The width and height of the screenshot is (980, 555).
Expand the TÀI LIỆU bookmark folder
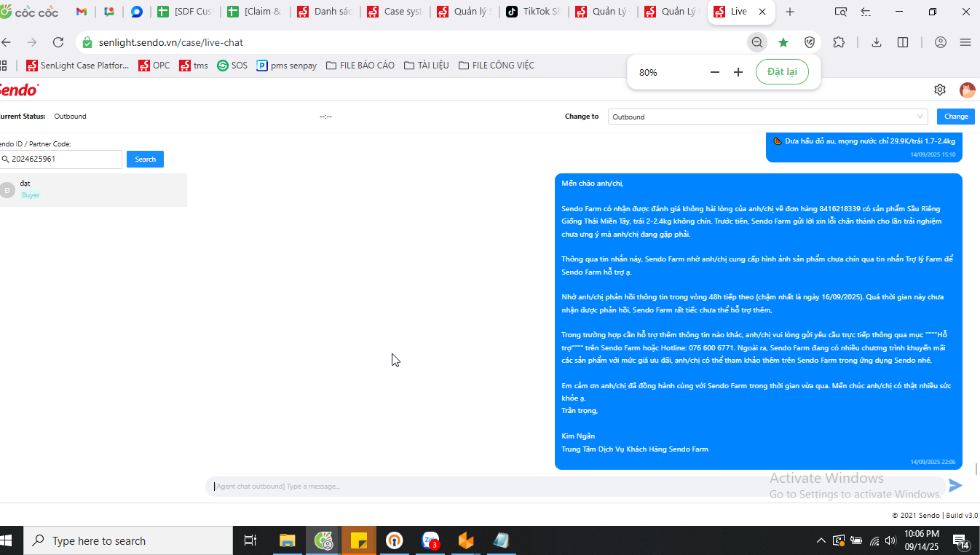[x=427, y=66]
